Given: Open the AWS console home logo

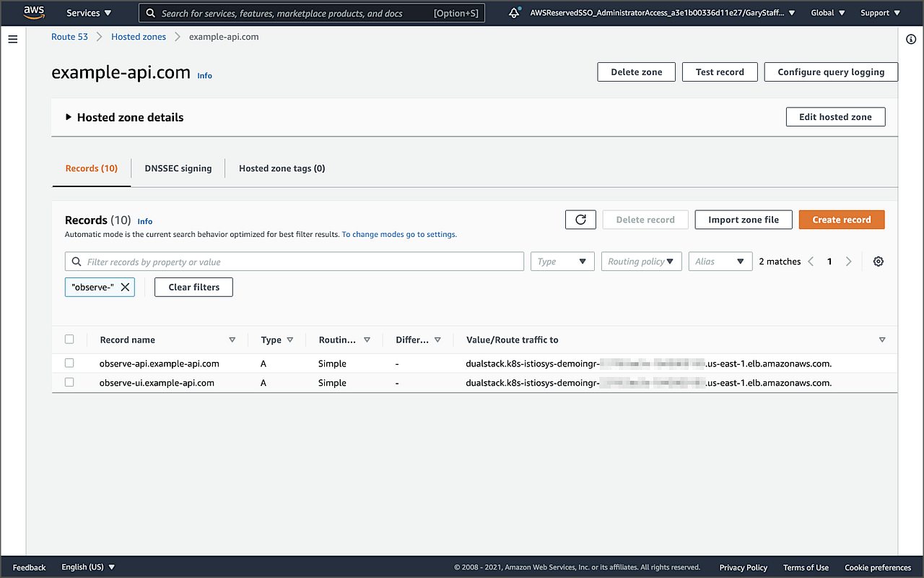Looking at the screenshot, I should [34, 12].
